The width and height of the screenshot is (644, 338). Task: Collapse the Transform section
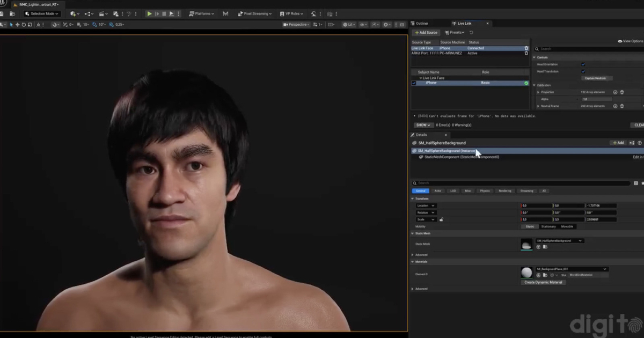coord(413,199)
